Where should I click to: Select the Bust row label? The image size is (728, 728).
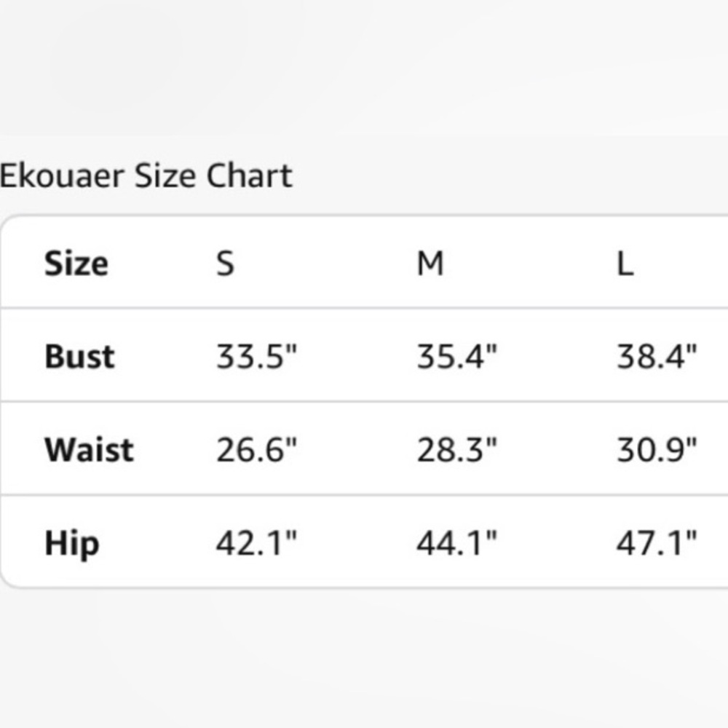coord(79,357)
